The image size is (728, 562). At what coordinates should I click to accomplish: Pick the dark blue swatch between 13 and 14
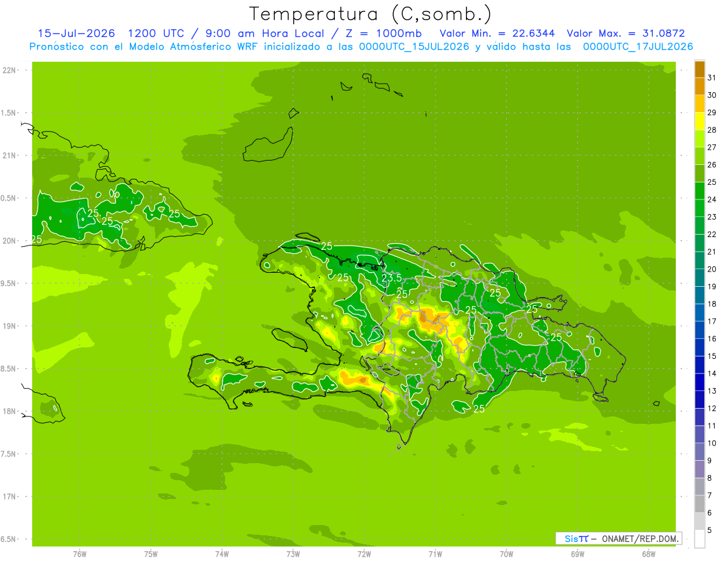pyautogui.click(x=699, y=382)
